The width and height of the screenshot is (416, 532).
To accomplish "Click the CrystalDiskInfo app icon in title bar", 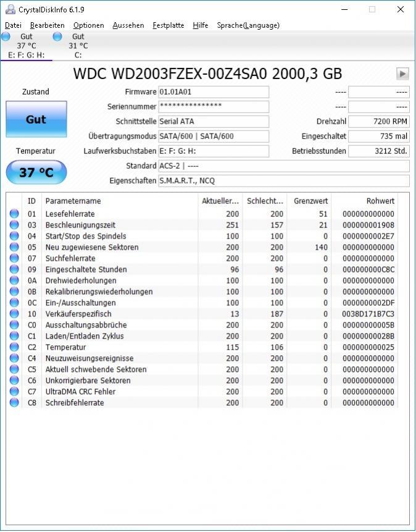I will coord(10,9).
